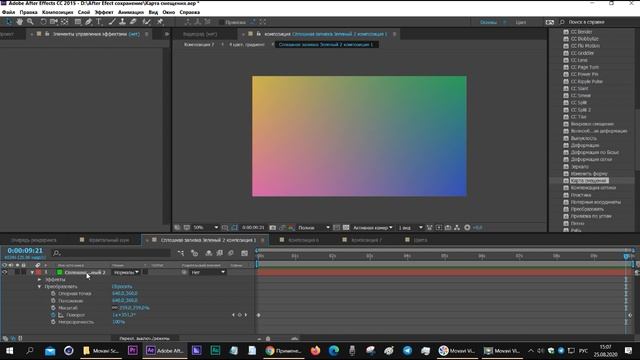Screen dimensions: 640x360
Task: Select the Hand tool
Action: [20, 22]
